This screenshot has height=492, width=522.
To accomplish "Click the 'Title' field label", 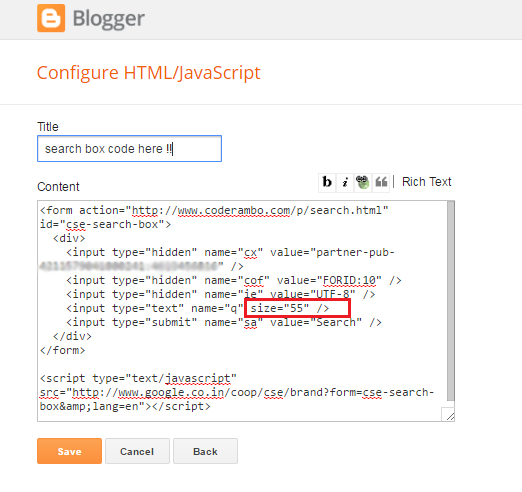I will pos(48,127).
